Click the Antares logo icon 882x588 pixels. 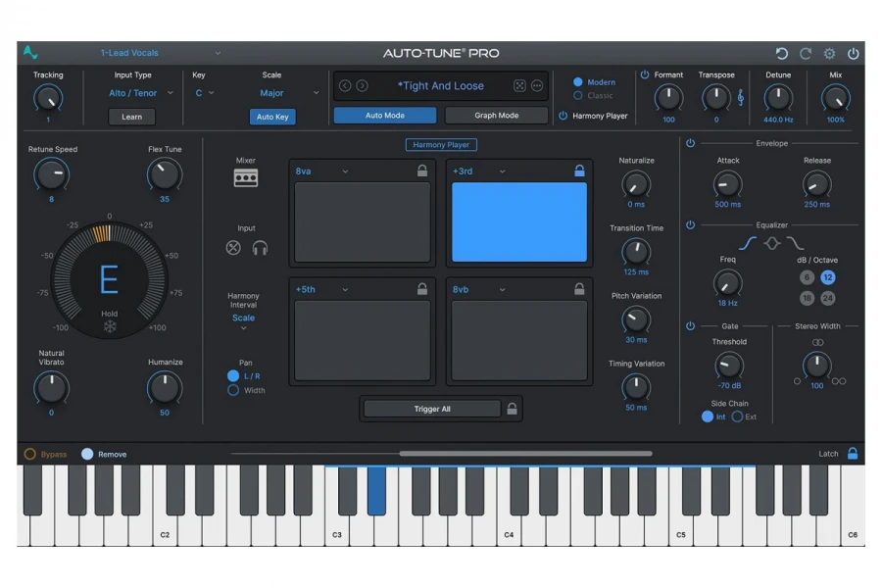30,52
